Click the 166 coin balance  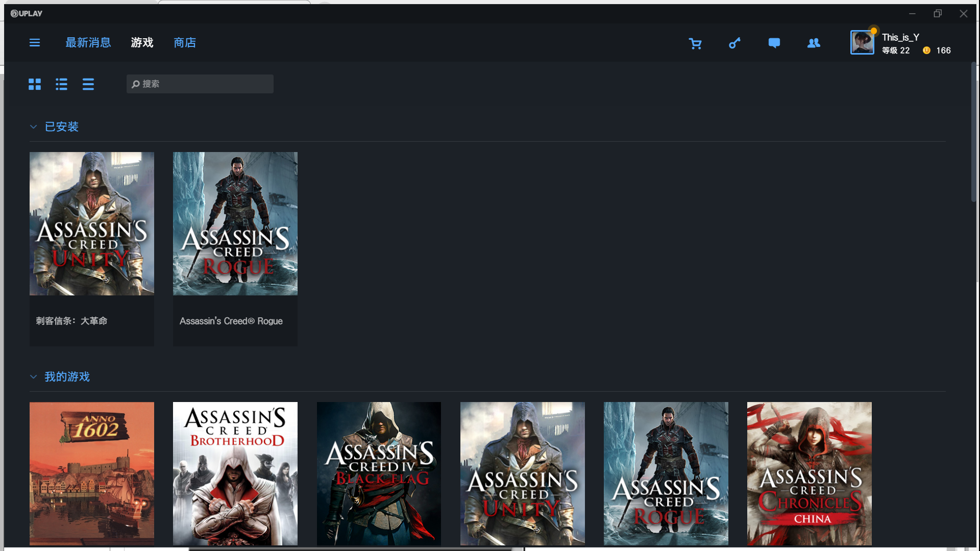(x=943, y=51)
